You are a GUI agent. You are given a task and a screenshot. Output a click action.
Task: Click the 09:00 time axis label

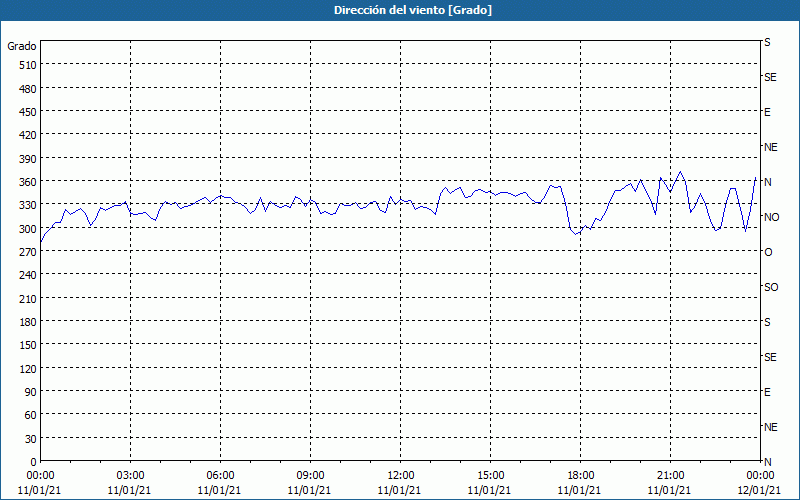click(310, 476)
